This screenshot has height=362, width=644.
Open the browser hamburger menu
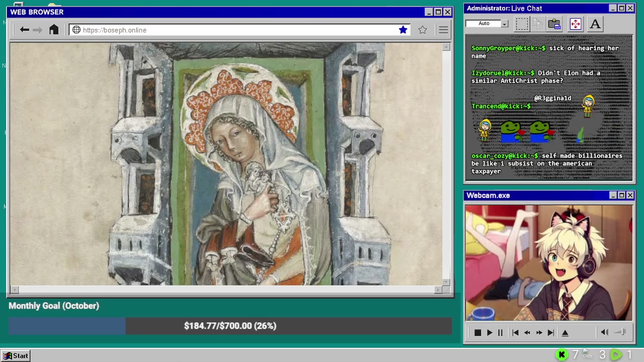pos(443,30)
